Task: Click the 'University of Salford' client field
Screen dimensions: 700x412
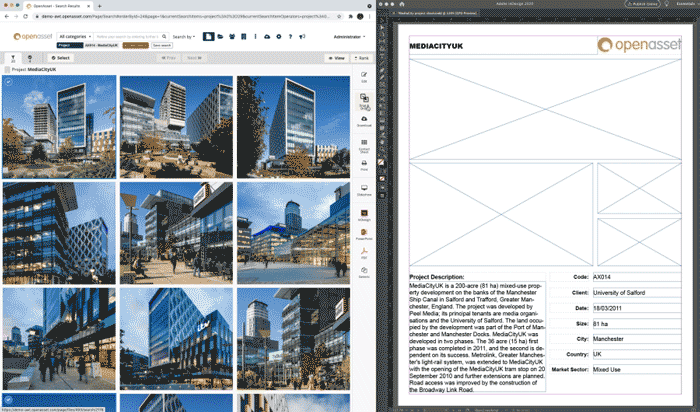Action: 637,293
